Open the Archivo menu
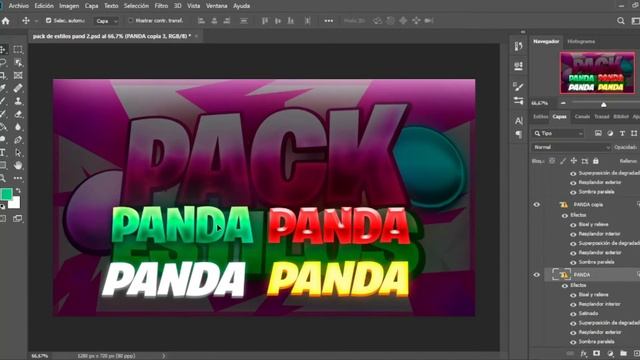Screen dimensions: 640x360 (x=19, y=6)
